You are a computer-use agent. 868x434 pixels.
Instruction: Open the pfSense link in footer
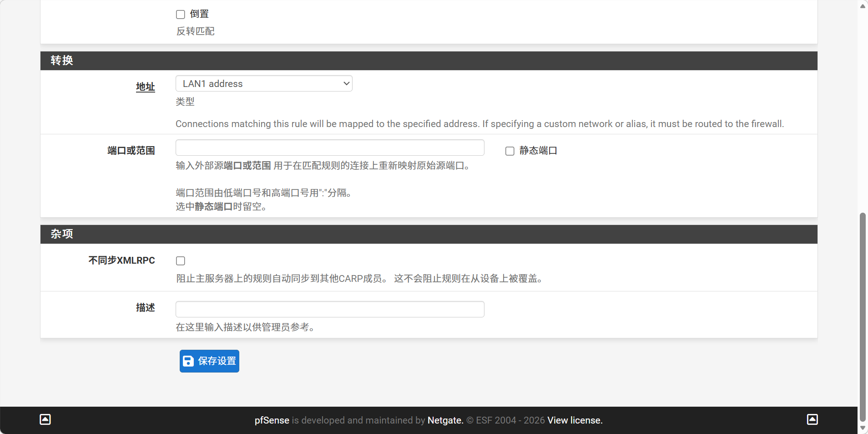pos(272,420)
